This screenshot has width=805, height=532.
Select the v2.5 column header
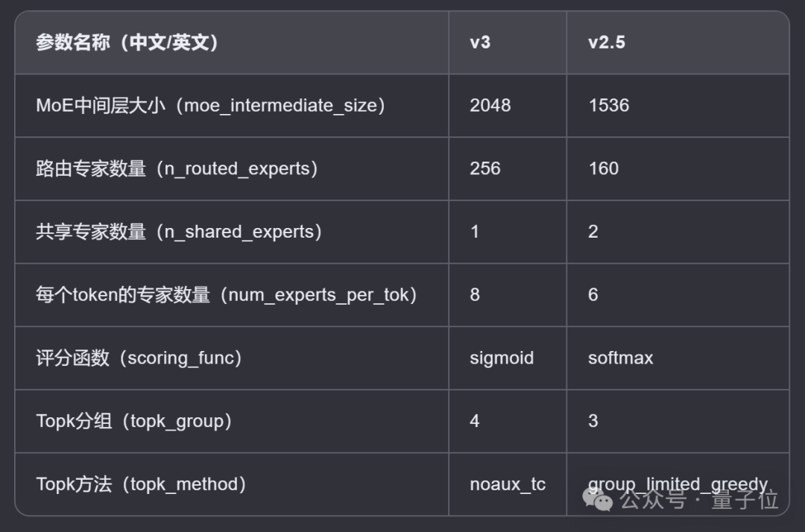click(x=606, y=42)
